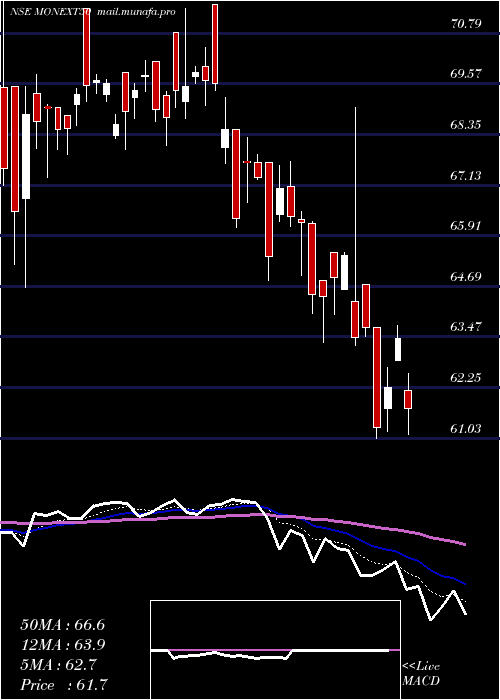Click the 12MA : 63.9 readout
500x700 pixels.
pyautogui.click(x=62, y=645)
